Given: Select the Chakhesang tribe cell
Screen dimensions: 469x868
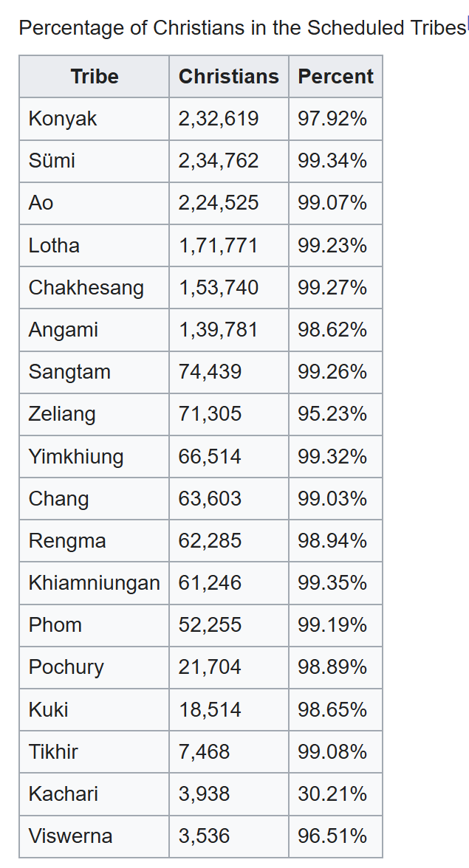Looking at the screenshot, I should pyautogui.click(x=86, y=287).
